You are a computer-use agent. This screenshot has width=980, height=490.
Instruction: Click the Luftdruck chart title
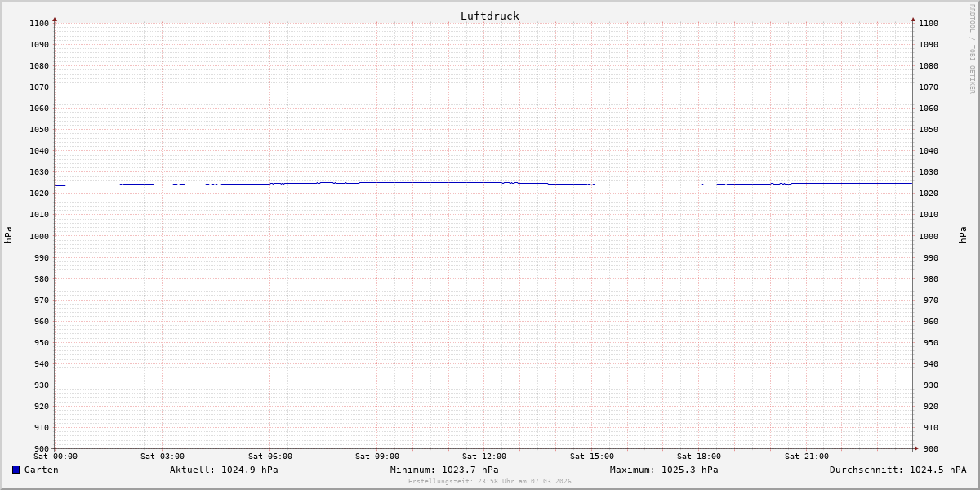(x=489, y=16)
